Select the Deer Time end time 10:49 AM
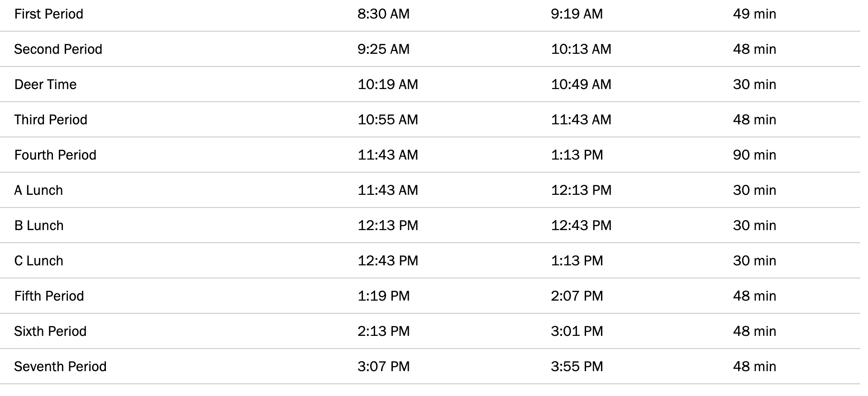 [x=581, y=85]
